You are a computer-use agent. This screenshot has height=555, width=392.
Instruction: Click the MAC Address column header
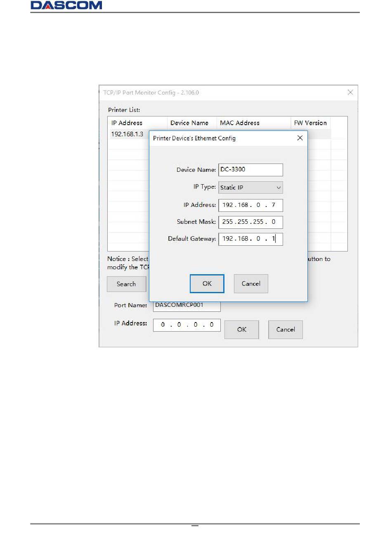pos(240,123)
